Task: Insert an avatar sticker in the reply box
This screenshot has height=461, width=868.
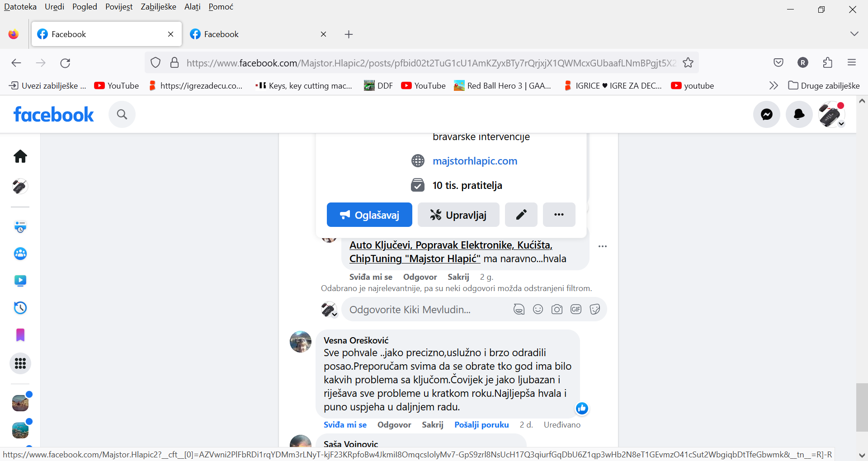Action: [519, 309]
